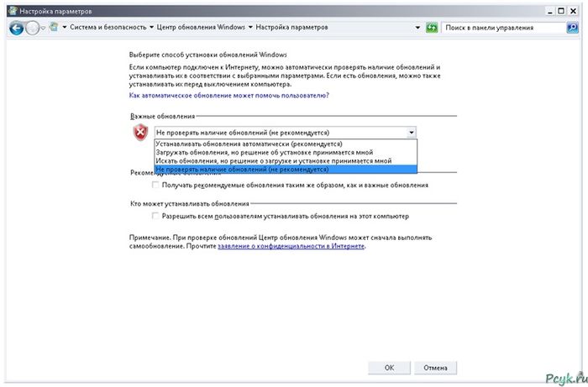The width and height of the screenshot is (588, 387).
Task: Click the Control Panel icon in address bar
Action: pyautogui.click(x=54, y=27)
